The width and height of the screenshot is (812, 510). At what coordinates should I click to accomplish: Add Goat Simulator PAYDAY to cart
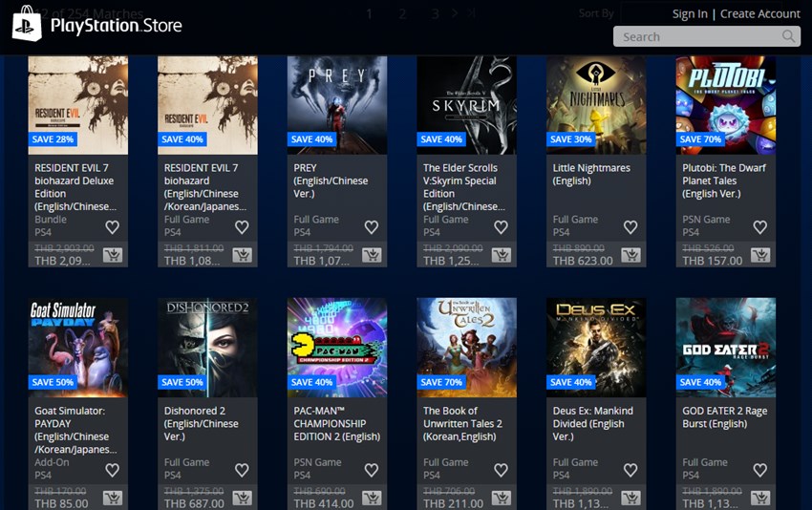[x=113, y=498]
